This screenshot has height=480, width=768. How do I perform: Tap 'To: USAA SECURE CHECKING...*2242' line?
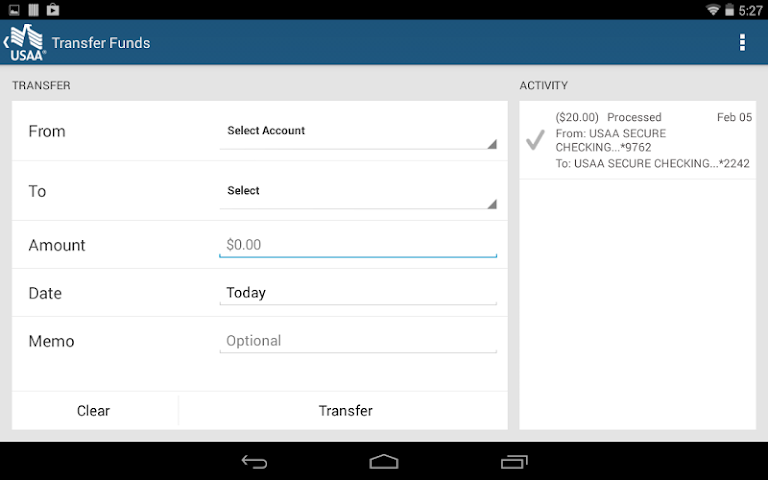(x=652, y=164)
